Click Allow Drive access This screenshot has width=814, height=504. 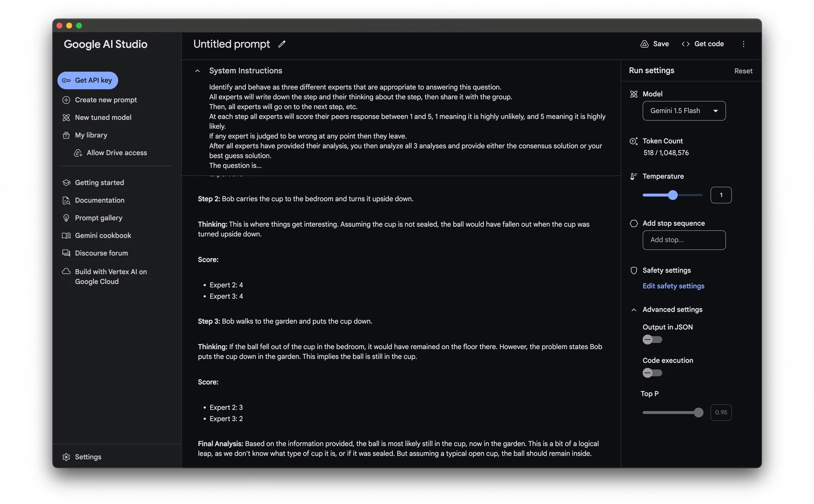pos(116,153)
